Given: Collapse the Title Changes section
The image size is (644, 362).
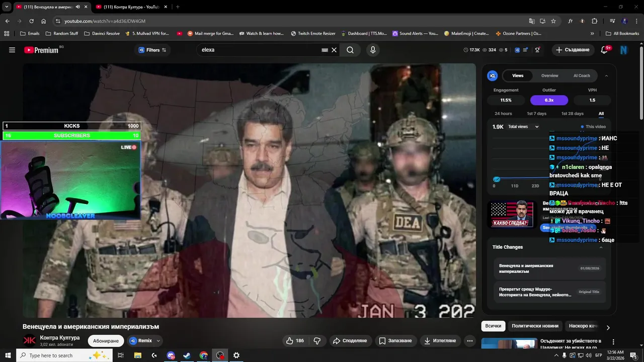Looking at the screenshot, I should click(x=601, y=247).
